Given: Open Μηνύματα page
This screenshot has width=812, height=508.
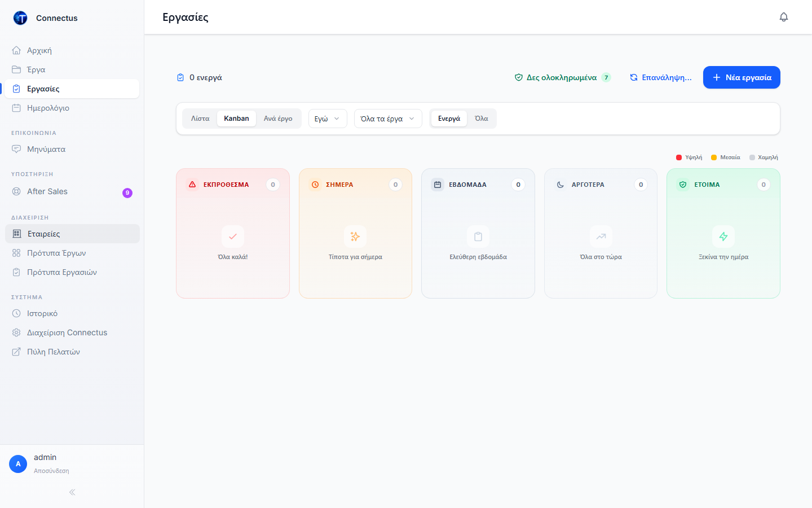Looking at the screenshot, I should coord(72,149).
